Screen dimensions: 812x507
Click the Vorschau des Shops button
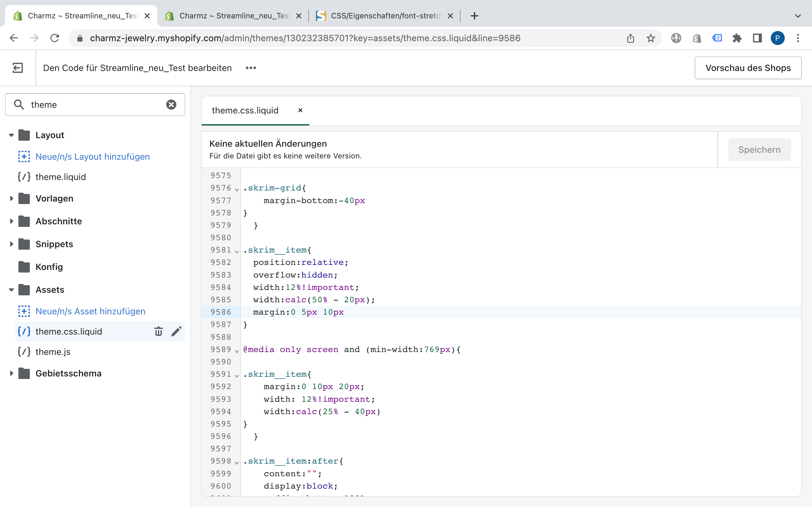pos(748,68)
